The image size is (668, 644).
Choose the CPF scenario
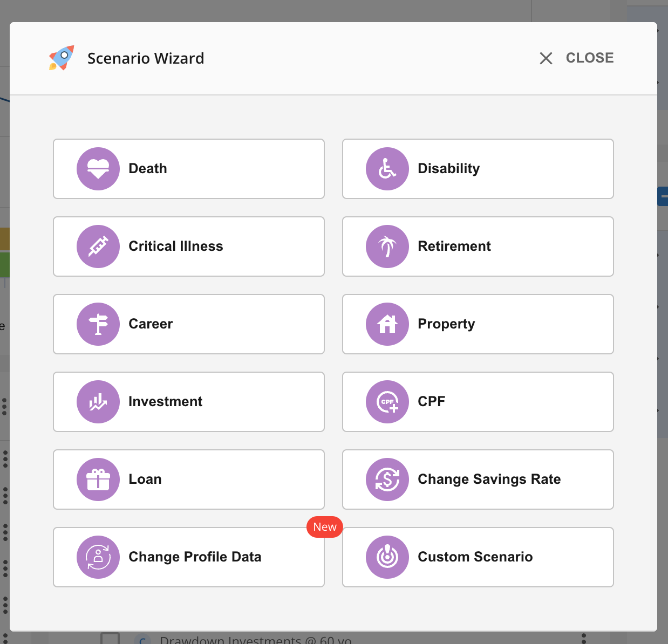click(478, 402)
